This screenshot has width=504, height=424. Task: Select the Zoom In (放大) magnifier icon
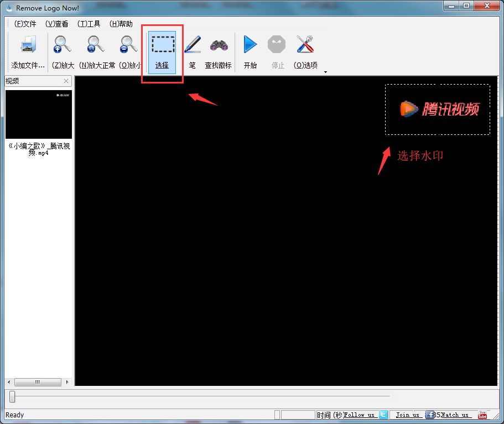coord(63,44)
